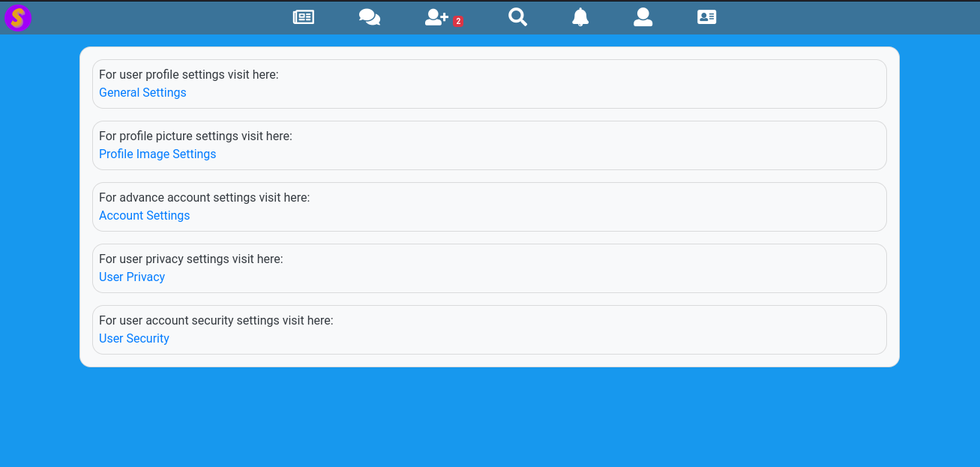980x467 pixels.
Task: Click text 'For user profile settings visit here:'
Action: (x=189, y=75)
